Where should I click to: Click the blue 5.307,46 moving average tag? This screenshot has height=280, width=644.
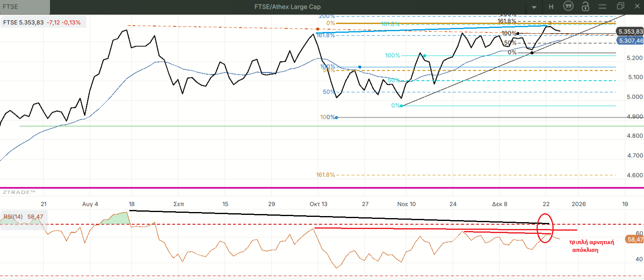point(630,40)
